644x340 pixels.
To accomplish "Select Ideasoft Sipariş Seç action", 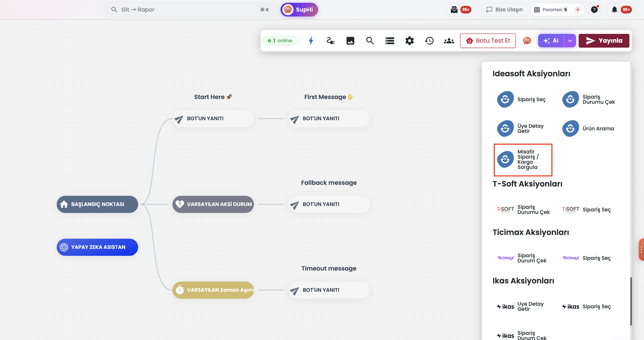I will pos(521,99).
